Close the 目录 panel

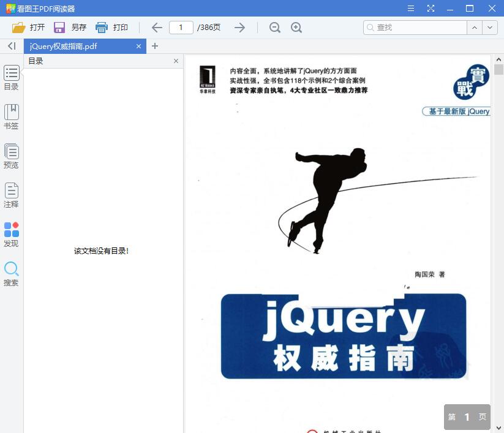pos(176,61)
